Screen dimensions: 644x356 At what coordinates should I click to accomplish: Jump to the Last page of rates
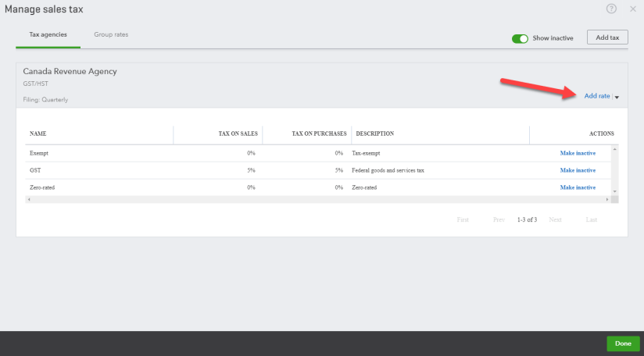coord(592,220)
